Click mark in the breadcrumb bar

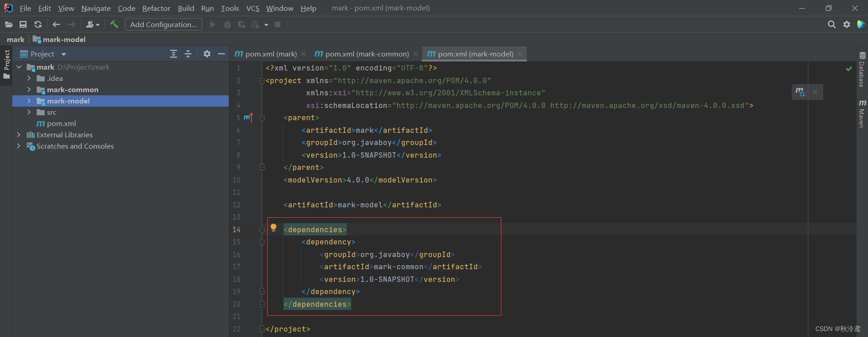coord(15,40)
